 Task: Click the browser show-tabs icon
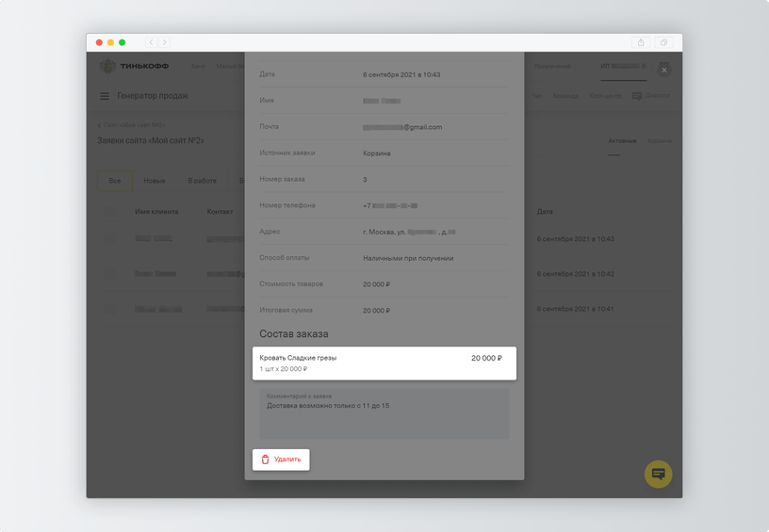[x=663, y=42]
